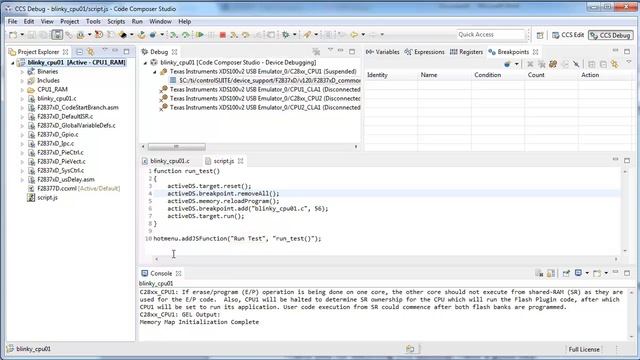
Task: Switch to the Registers tab
Action: 467,52
